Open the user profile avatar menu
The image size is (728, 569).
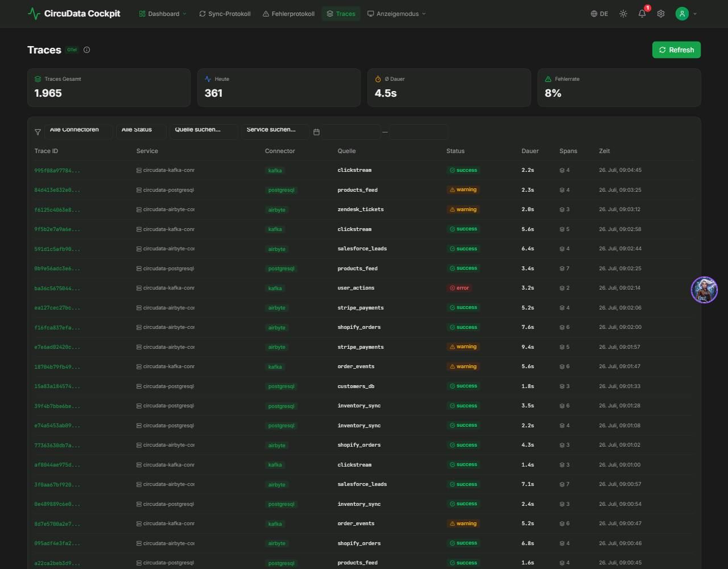pyautogui.click(x=686, y=14)
